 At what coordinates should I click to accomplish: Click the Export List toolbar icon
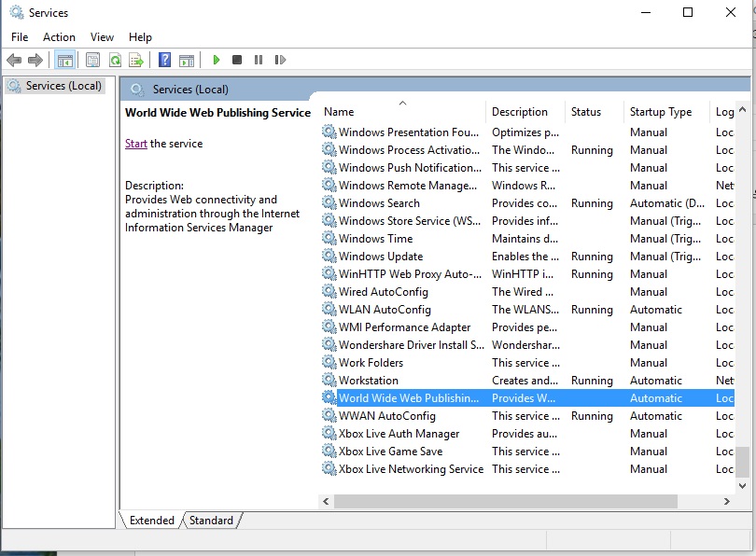tap(136, 61)
